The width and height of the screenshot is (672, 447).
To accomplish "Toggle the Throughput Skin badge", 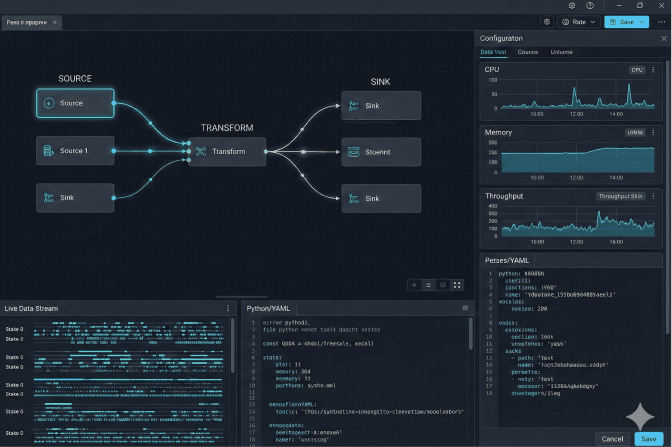I will pyautogui.click(x=621, y=197).
